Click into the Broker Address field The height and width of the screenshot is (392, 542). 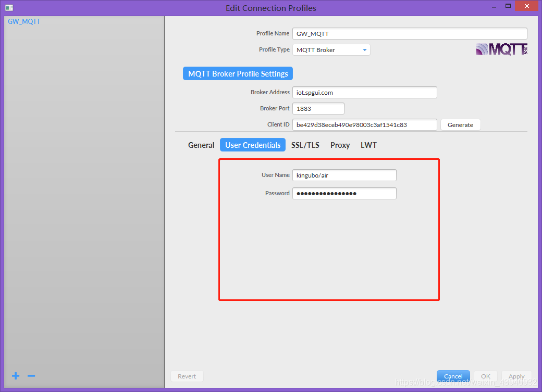pyautogui.click(x=365, y=92)
